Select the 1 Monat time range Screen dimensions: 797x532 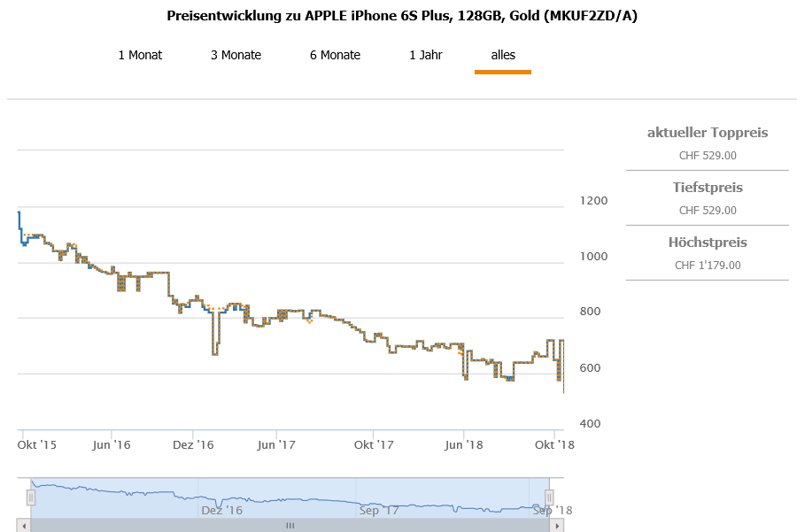click(x=140, y=55)
